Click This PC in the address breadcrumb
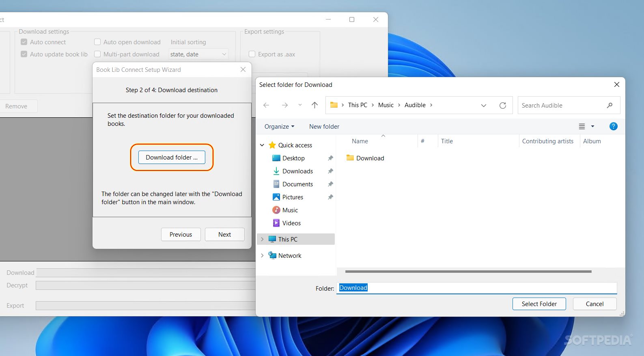Screen dimensions: 644x356 (x=358, y=105)
